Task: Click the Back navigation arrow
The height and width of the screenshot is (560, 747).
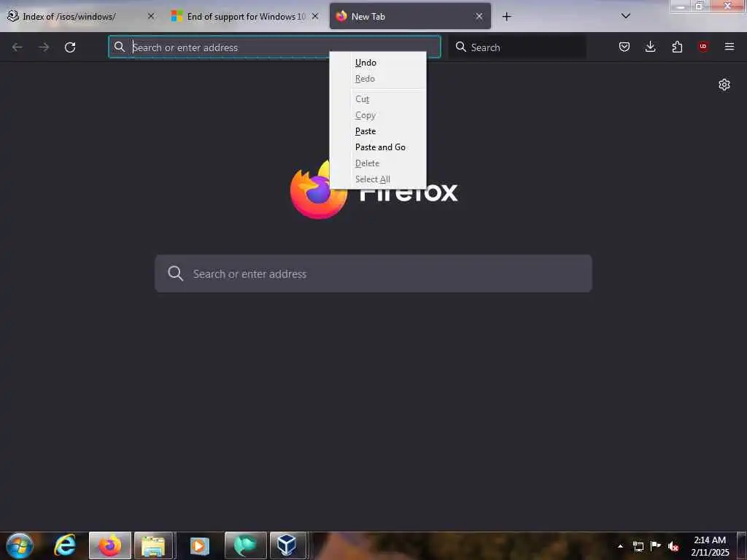Action: coord(18,47)
